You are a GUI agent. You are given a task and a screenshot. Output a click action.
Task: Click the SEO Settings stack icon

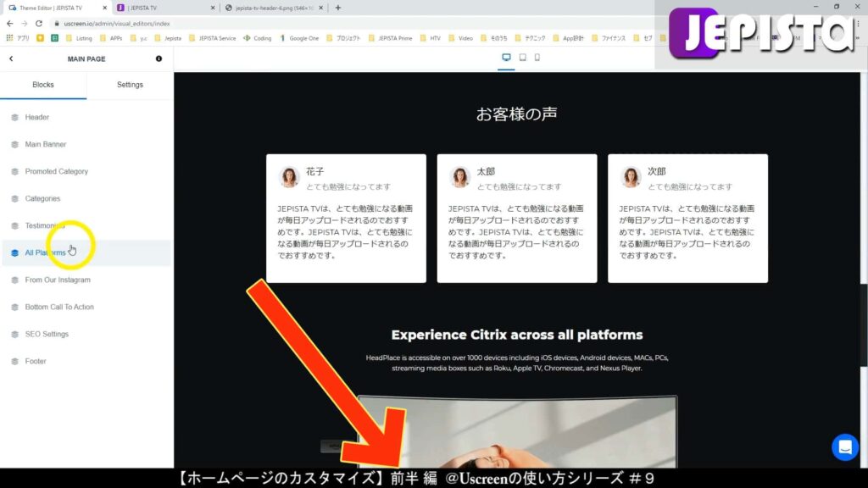coord(15,334)
